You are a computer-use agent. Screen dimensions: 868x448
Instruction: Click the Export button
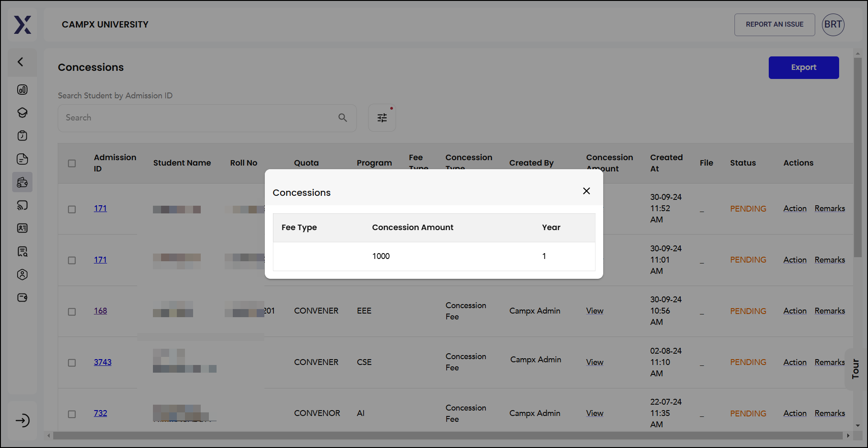803,68
